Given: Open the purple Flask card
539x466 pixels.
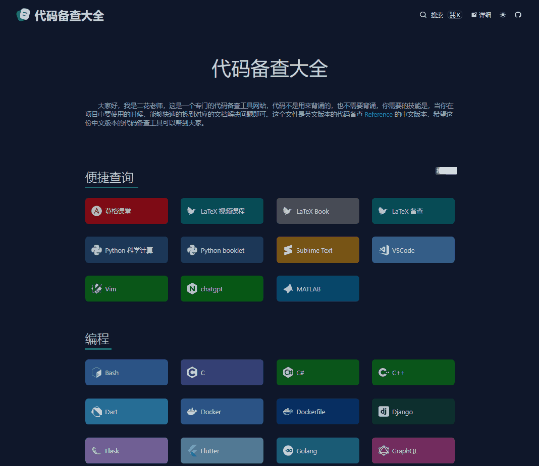Looking at the screenshot, I should point(126,450).
